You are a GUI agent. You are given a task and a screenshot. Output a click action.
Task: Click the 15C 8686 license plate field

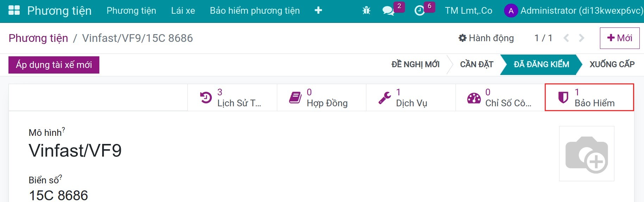point(58,195)
